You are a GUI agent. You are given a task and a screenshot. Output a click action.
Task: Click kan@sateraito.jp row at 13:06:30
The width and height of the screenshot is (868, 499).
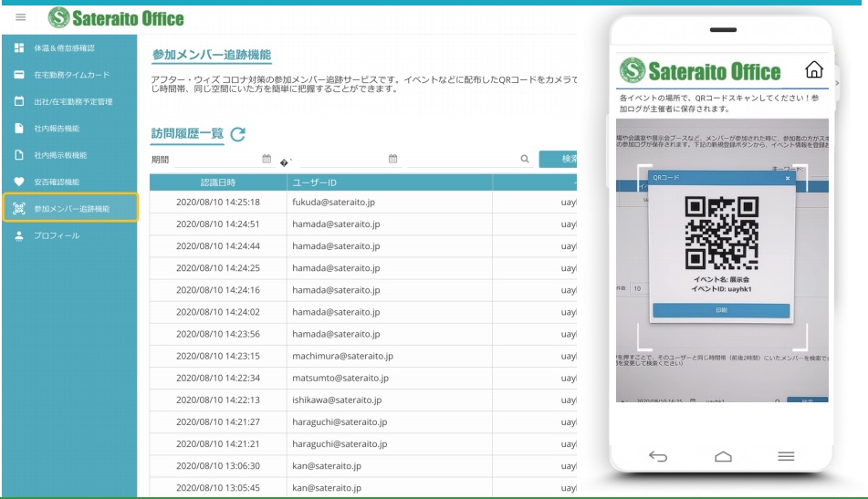363,466
